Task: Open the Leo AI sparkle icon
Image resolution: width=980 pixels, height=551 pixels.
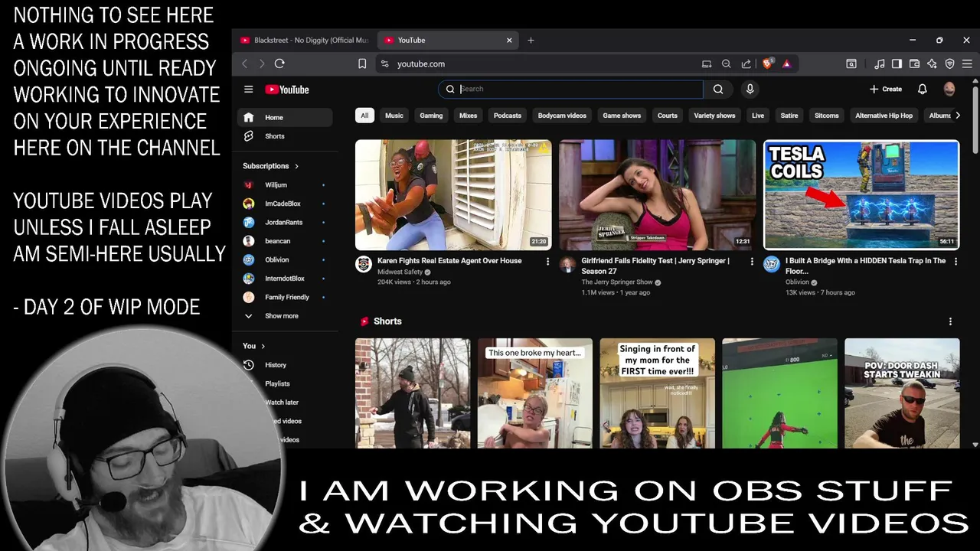Action: 932,64
